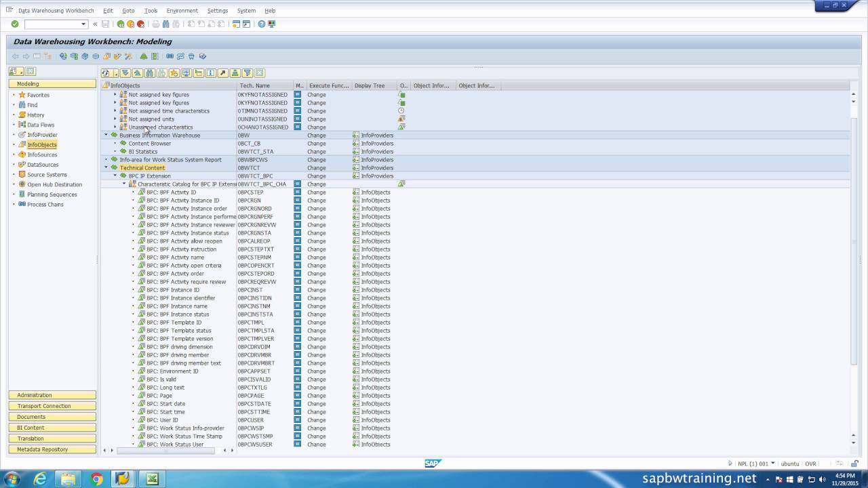This screenshot has width=868, height=488.
Task: Open the Transport Connection section
Action: 52,406
